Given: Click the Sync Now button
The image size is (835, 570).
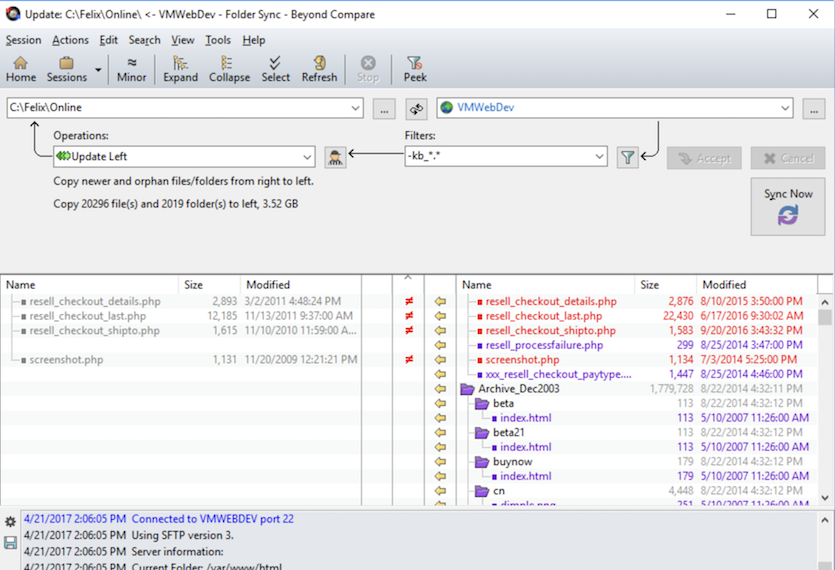Looking at the screenshot, I should coord(788,207).
